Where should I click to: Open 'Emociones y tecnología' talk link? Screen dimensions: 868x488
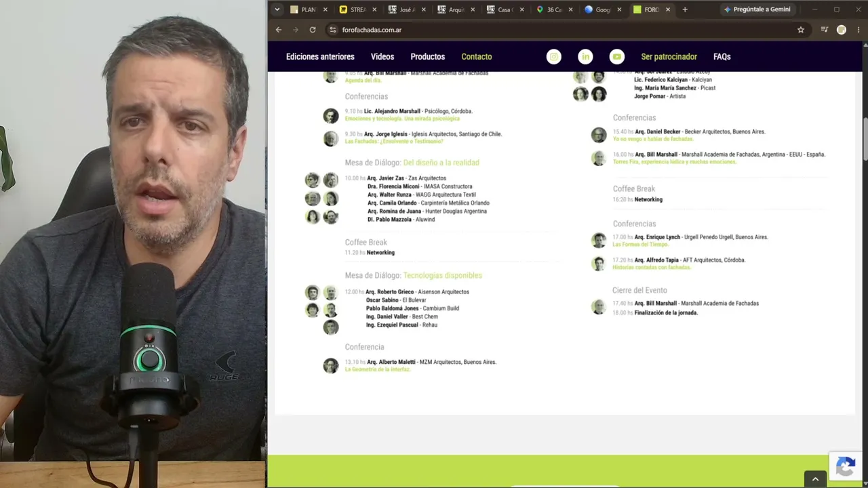click(x=402, y=119)
